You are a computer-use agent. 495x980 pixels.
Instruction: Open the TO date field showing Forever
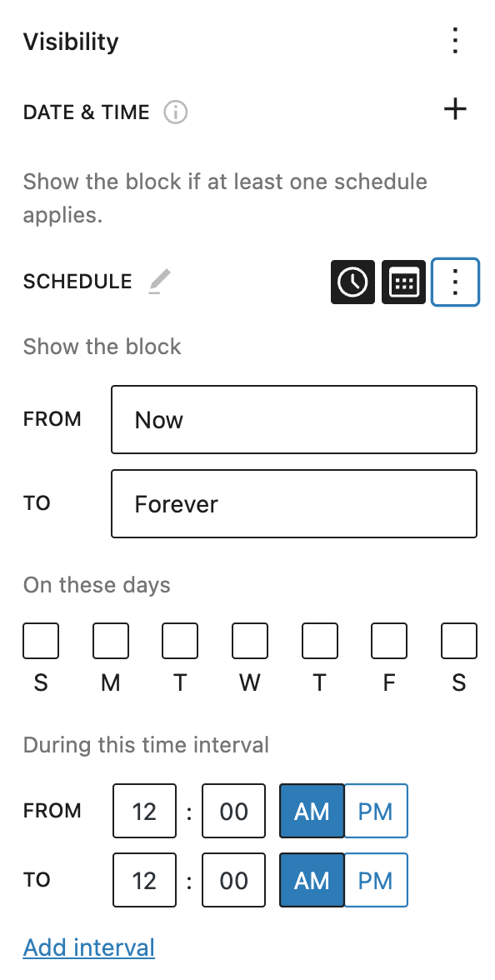294,503
